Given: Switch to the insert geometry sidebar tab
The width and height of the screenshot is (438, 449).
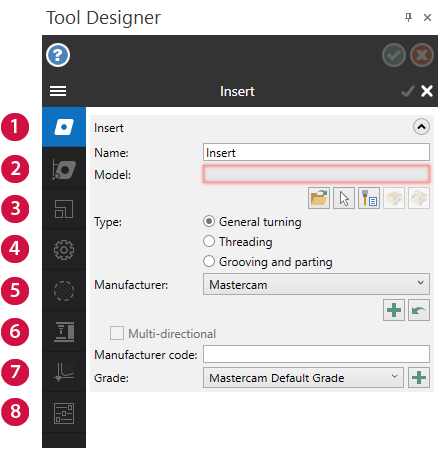Looking at the screenshot, I should coord(64,168).
